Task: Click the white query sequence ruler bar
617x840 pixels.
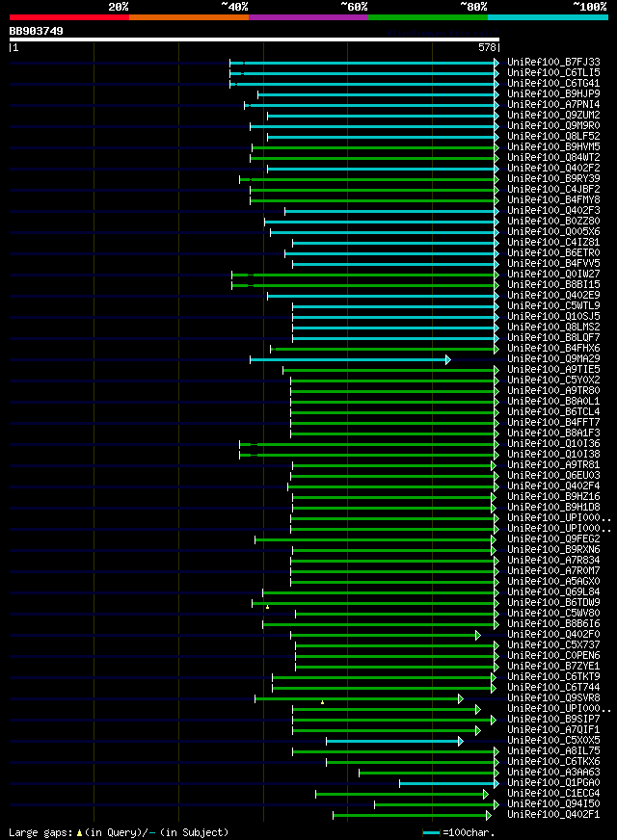Action: click(255, 39)
